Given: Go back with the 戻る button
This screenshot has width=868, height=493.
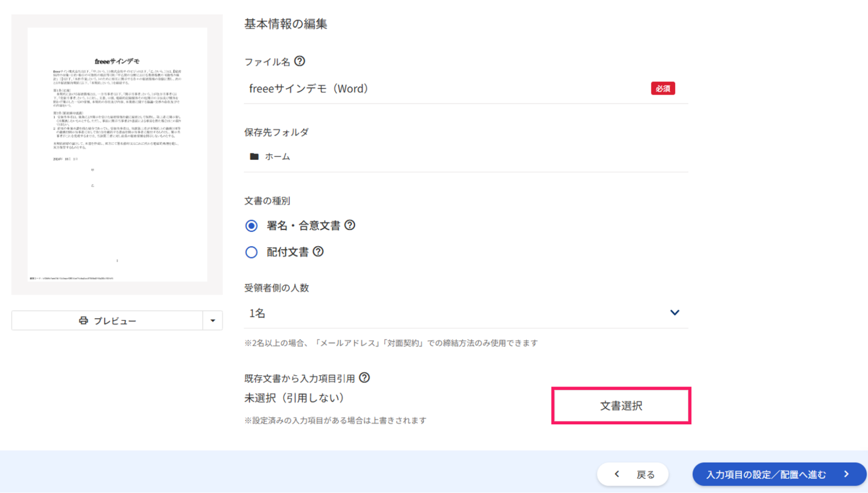Looking at the screenshot, I should [633, 474].
